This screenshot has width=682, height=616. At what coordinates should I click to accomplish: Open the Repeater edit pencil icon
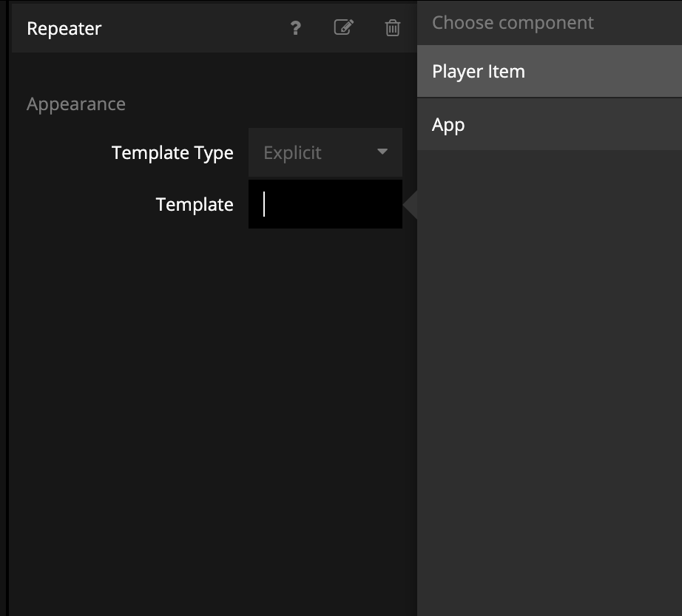[343, 28]
